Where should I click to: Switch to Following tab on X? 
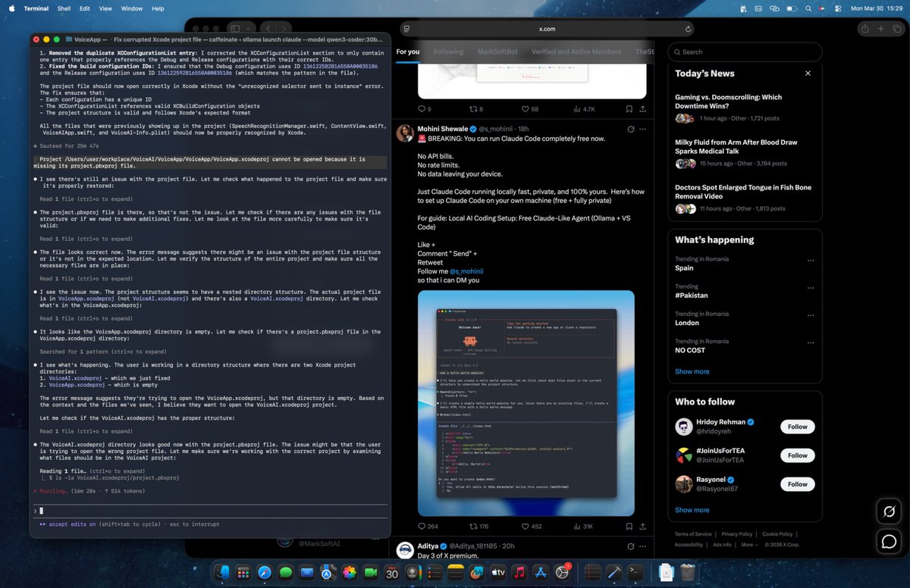tap(448, 52)
